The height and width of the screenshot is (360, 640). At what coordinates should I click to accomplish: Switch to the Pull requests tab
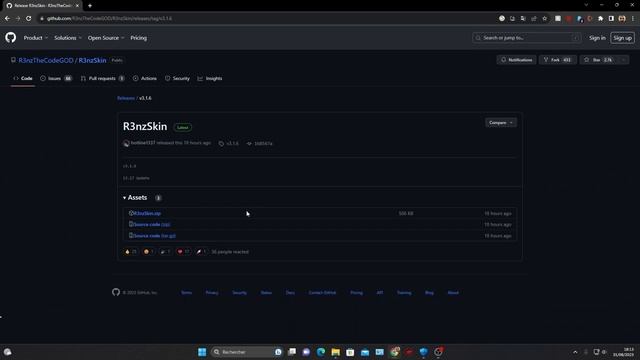[x=102, y=78]
